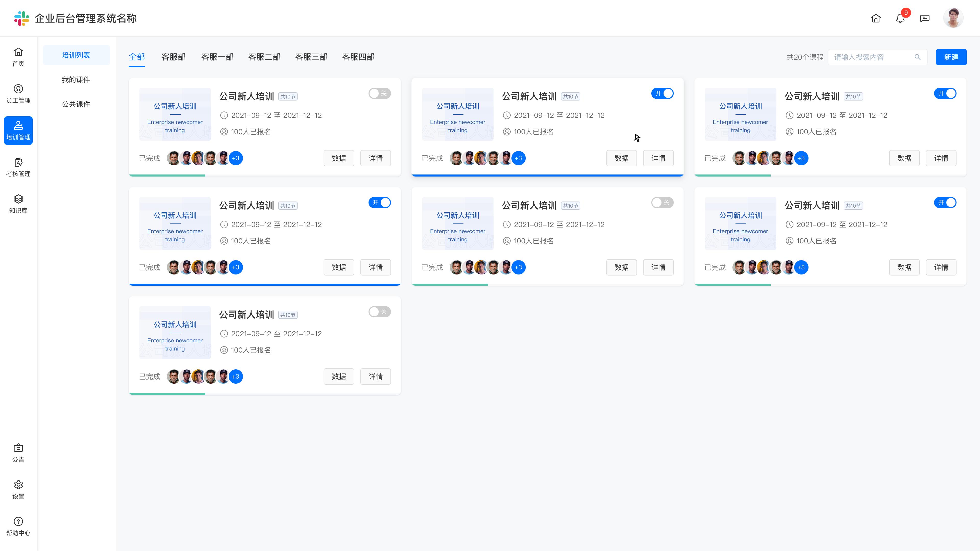
Task: Click 详情 on the top-middle course card
Action: [x=658, y=158]
